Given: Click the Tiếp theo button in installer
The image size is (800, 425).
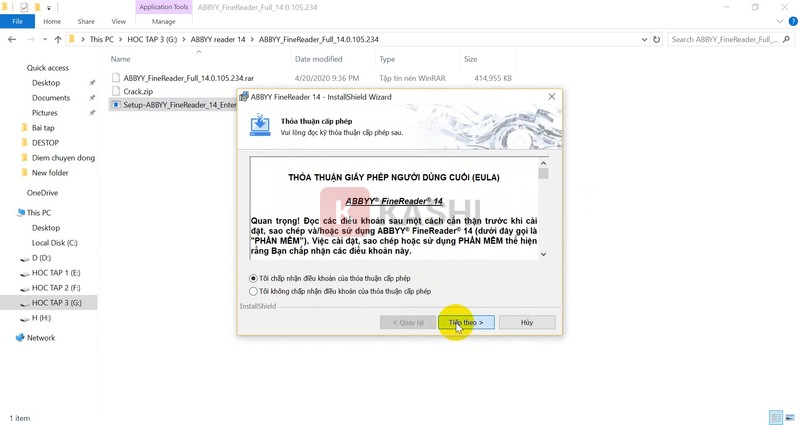Looking at the screenshot, I should tap(466, 323).
